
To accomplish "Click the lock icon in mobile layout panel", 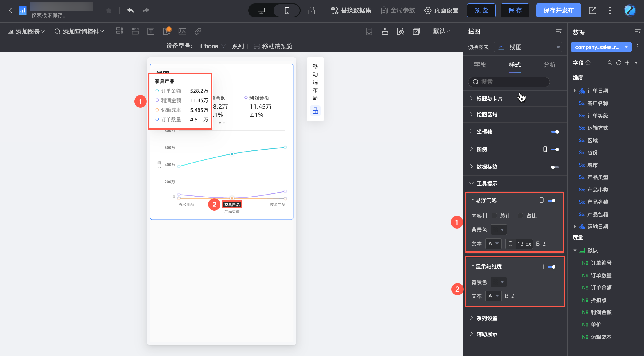I will (x=315, y=111).
